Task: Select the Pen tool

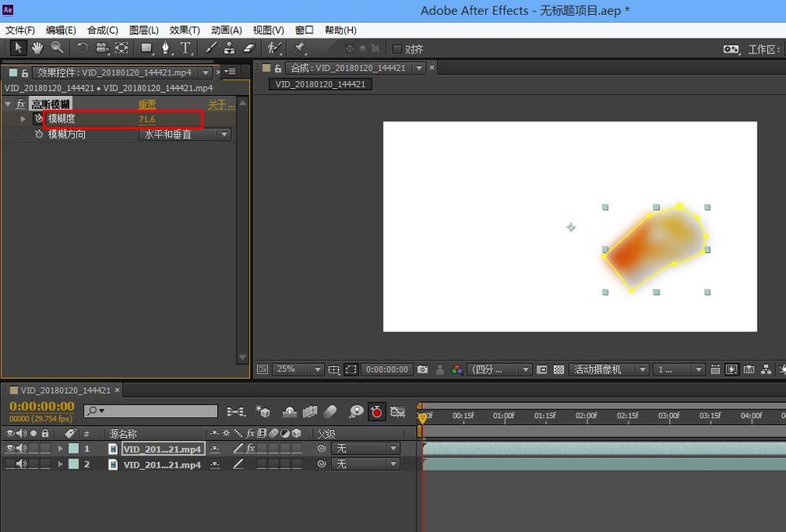Action: (166, 49)
